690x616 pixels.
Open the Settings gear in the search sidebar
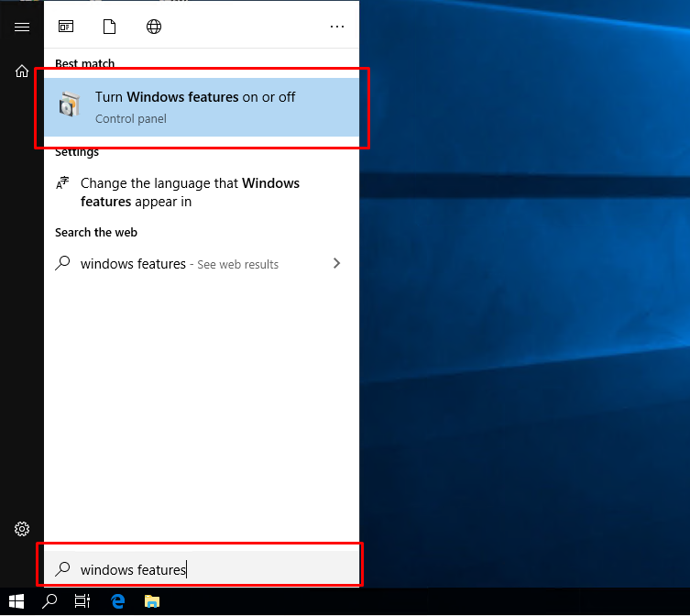[x=22, y=528]
